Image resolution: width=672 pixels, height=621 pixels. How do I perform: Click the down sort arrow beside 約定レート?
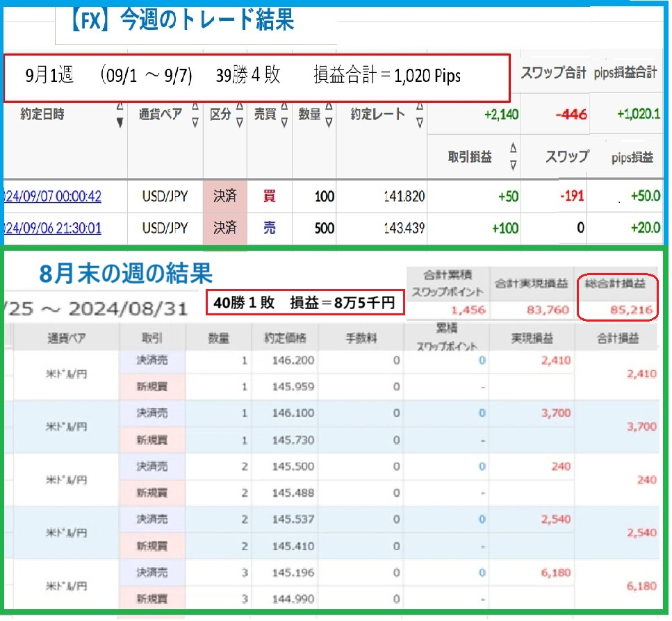pos(420,123)
